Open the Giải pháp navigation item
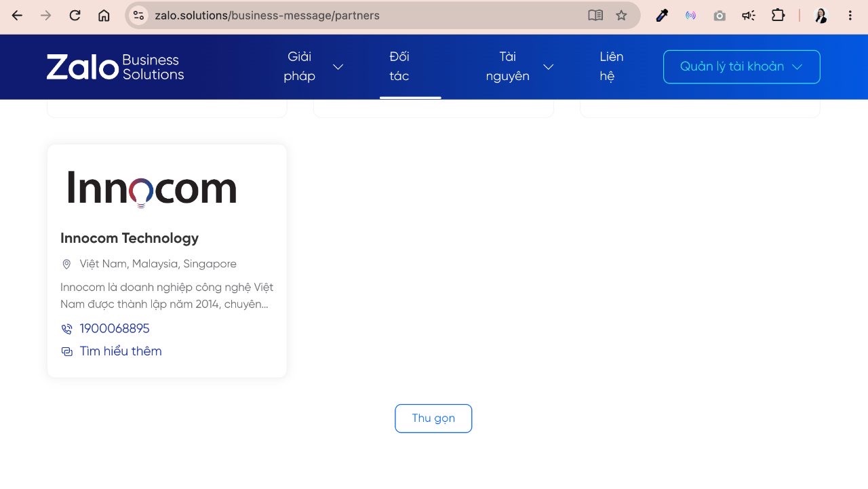 [300, 66]
